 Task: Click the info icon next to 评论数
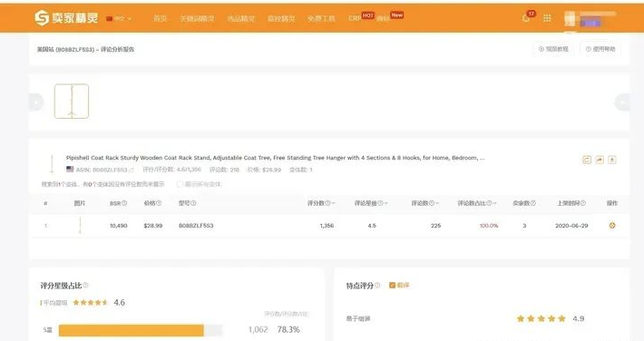tap(432, 203)
